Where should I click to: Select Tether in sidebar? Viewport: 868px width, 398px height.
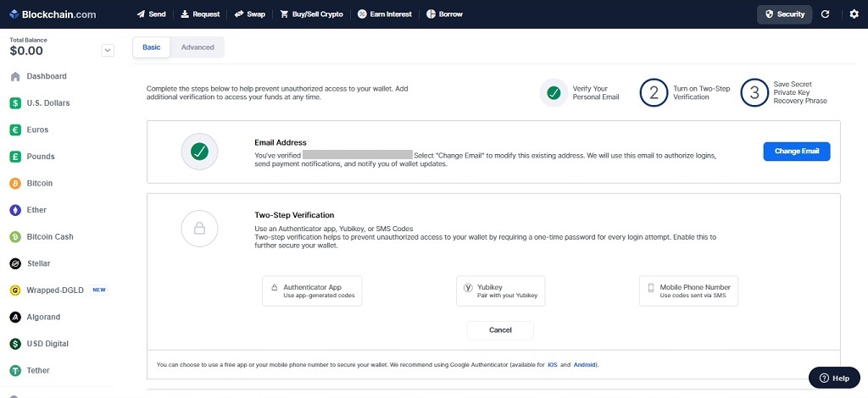[x=37, y=370]
